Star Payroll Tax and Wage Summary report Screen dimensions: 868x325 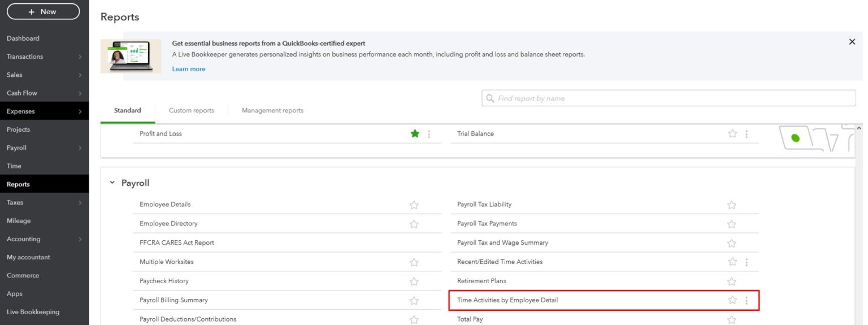(732, 243)
